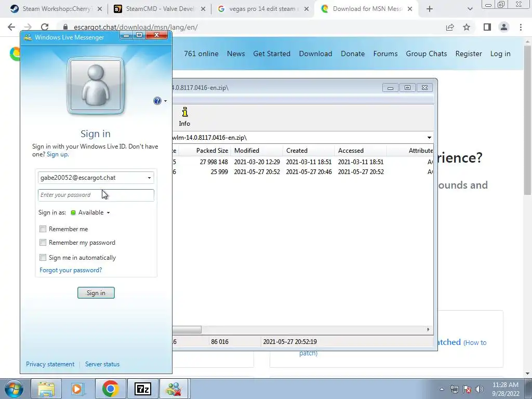Sort by Created column in 7-Zip
Screen dimensions: 532x399
point(309,151)
